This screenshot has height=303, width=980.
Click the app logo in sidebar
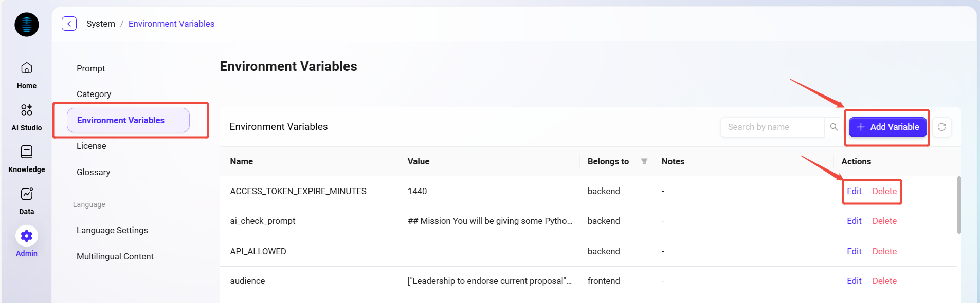point(27,25)
